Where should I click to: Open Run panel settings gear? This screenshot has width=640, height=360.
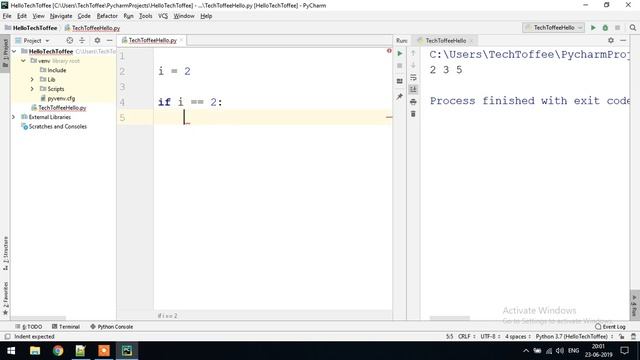pyautogui.click(x=611, y=40)
